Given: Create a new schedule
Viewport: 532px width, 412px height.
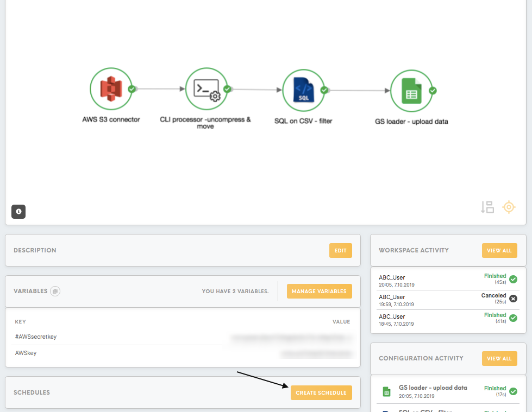Looking at the screenshot, I should click(321, 392).
